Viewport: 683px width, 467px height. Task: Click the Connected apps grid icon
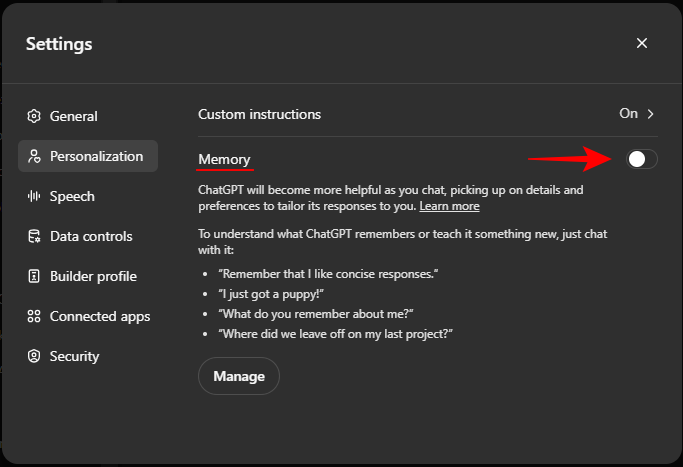34,316
